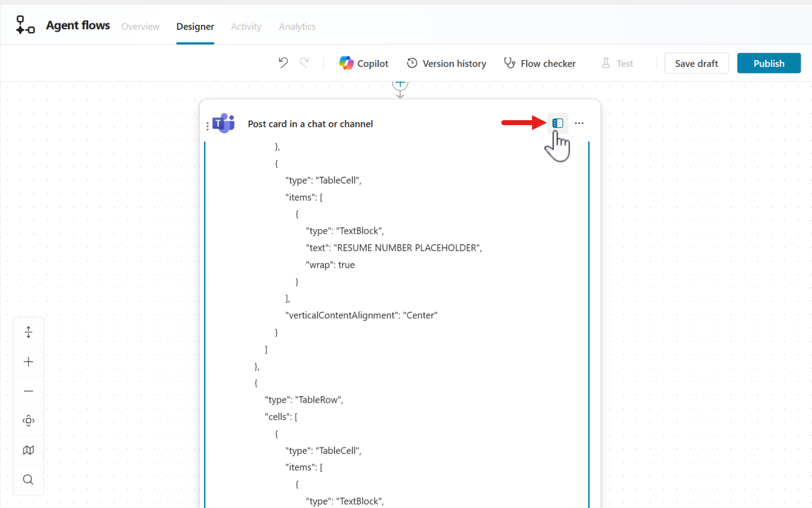Open Version history

[x=447, y=64]
